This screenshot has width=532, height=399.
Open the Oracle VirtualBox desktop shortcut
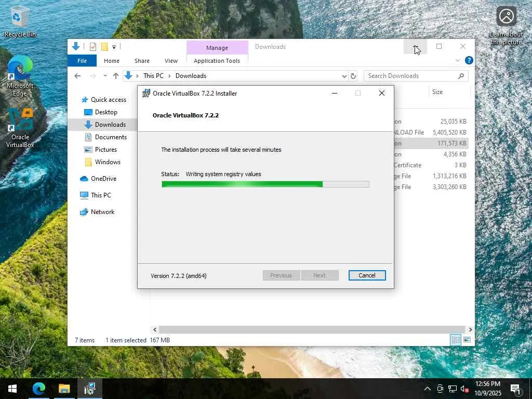click(20, 128)
